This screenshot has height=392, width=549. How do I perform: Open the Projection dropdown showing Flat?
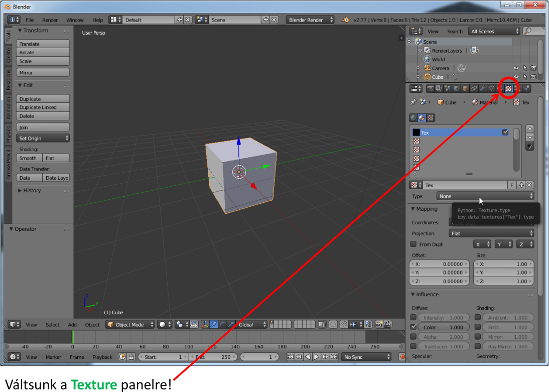(491, 233)
